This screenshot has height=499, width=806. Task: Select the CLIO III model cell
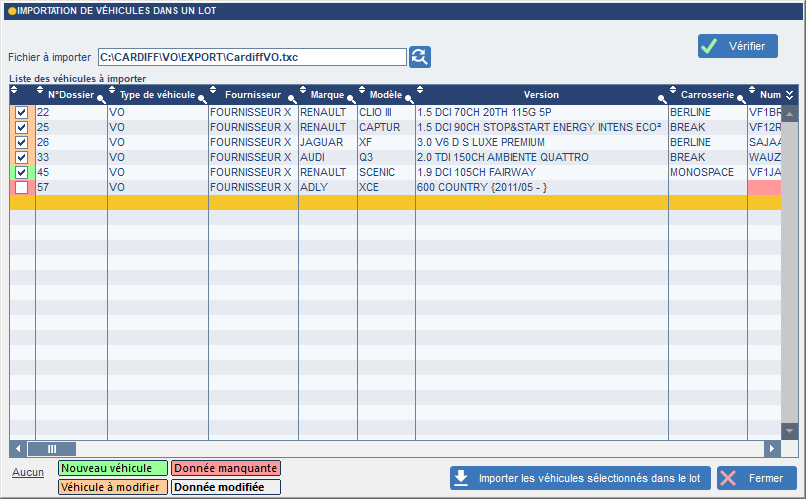386,113
